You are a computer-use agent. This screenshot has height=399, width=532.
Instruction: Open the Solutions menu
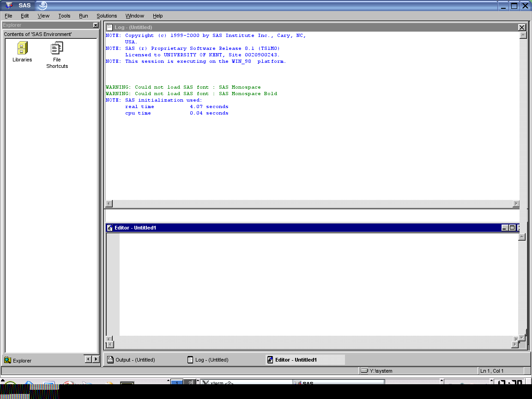click(x=106, y=15)
